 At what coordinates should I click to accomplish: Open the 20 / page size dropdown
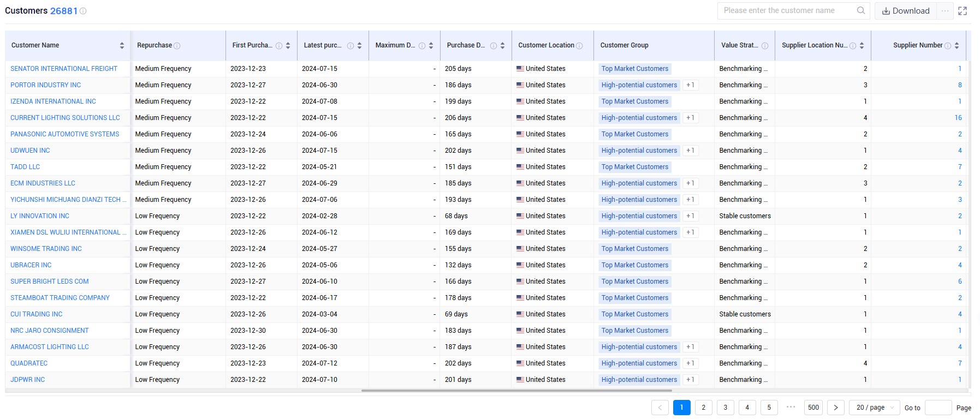875,408
